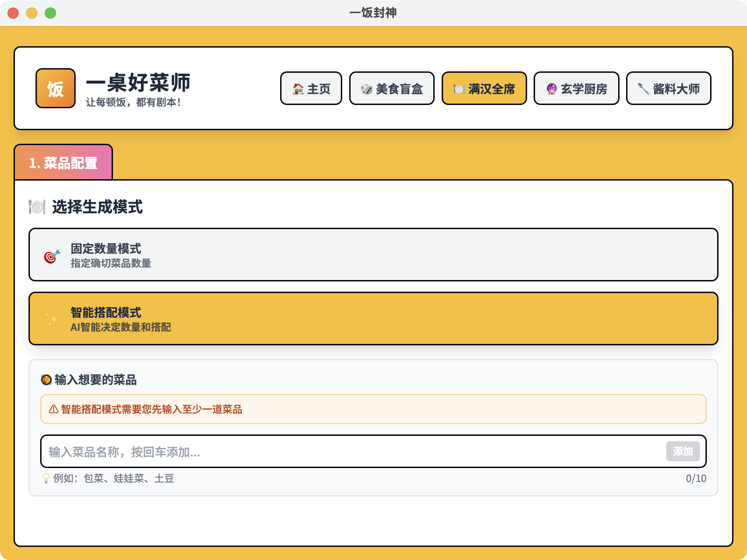Image resolution: width=747 pixels, height=560 pixels.
Task: Click the plate icon next to 选择生成模式
Action: (x=37, y=207)
